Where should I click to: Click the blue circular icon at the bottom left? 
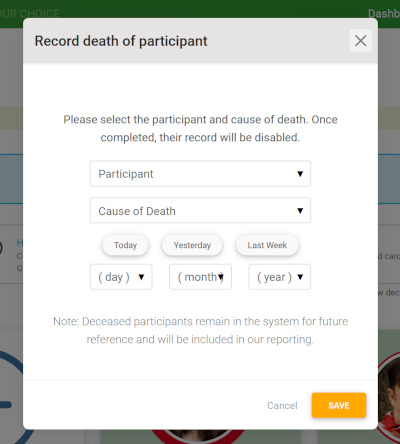[x=13, y=397]
